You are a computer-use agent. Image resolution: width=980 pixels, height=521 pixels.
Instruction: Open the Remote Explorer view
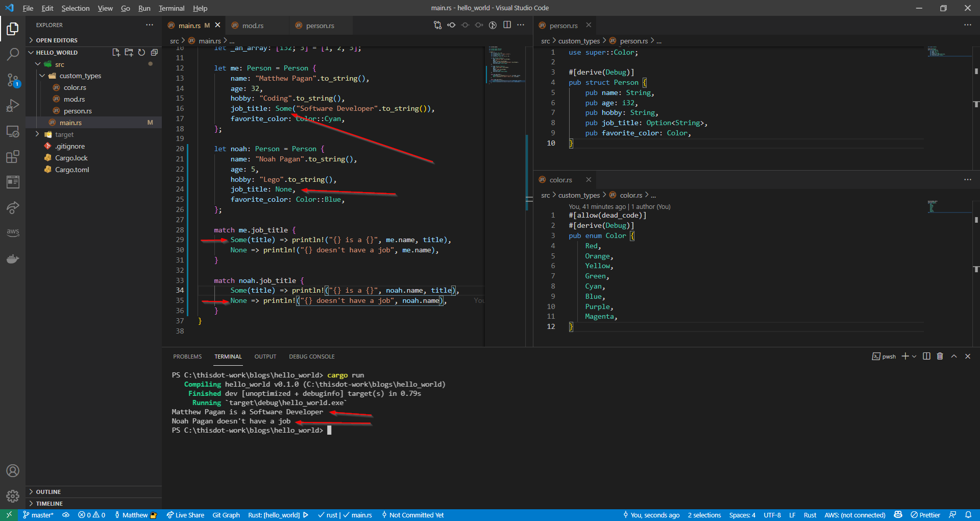click(x=13, y=131)
